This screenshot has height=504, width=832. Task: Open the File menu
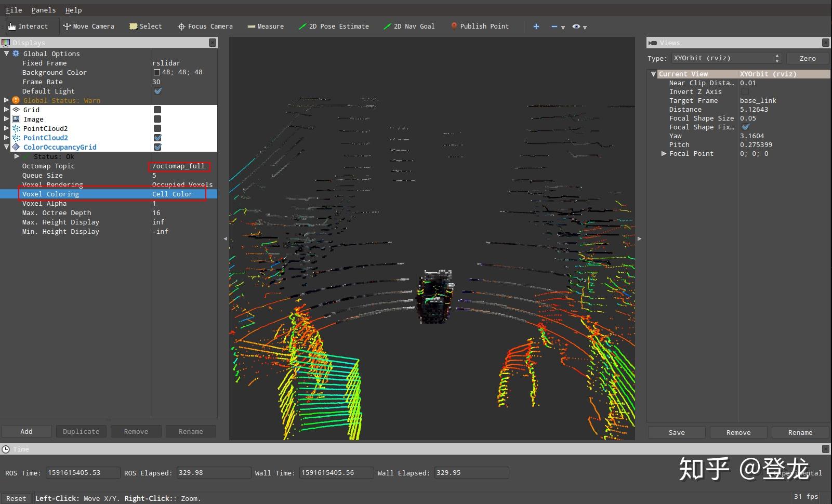pos(14,10)
